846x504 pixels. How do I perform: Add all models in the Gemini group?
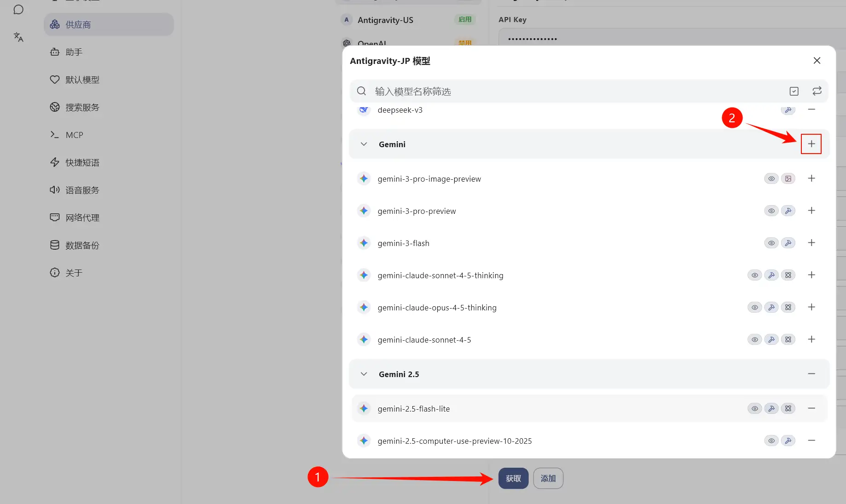click(x=811, y=144)
